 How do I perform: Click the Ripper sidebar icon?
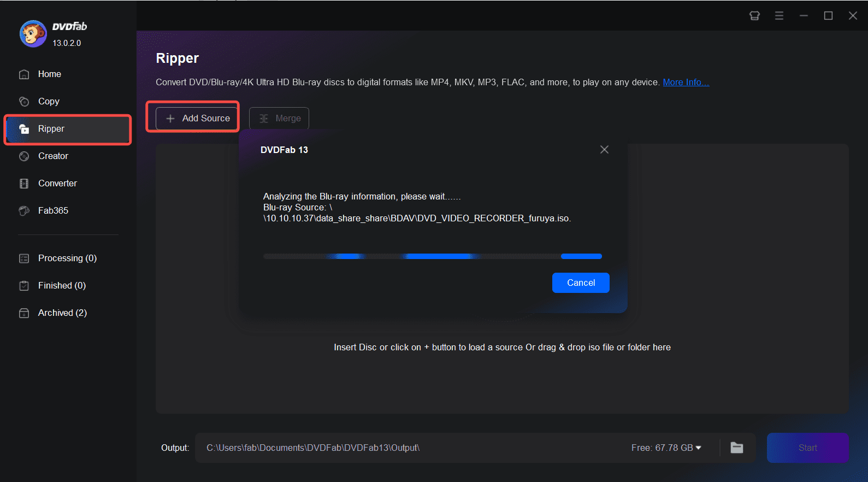pos(24,129)
